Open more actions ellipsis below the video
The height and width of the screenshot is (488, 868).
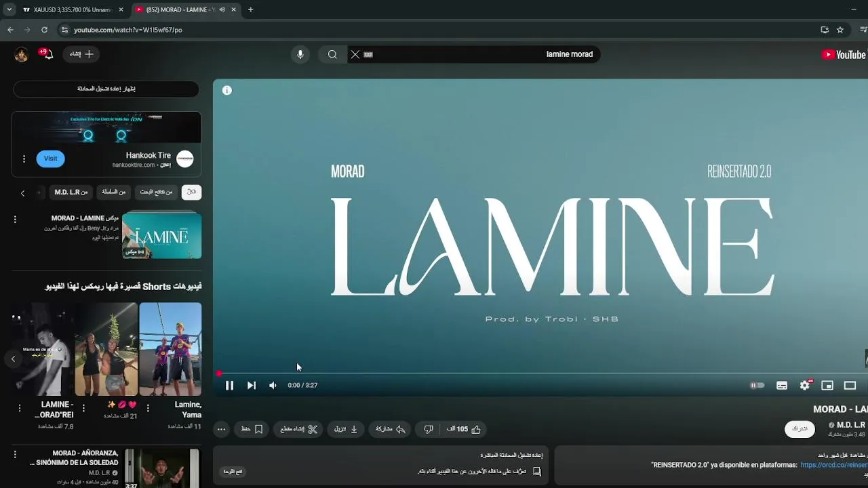pos(221,429)
